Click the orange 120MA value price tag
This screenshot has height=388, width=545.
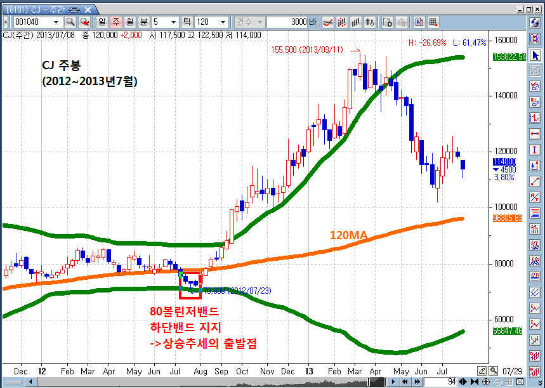[x=507, y=218]
